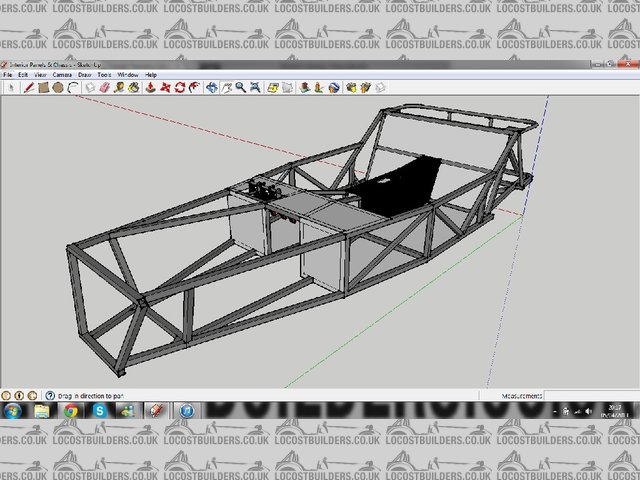The width and height of the screenshot is (640, 480).
Task: Pick the Line pencil tool
Action: click(x=30, y=87)
